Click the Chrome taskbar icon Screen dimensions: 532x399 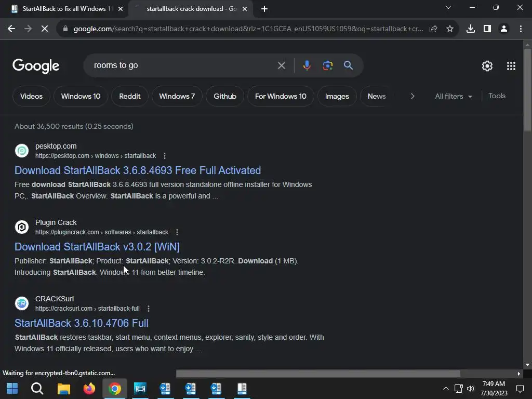click(115, 389)
